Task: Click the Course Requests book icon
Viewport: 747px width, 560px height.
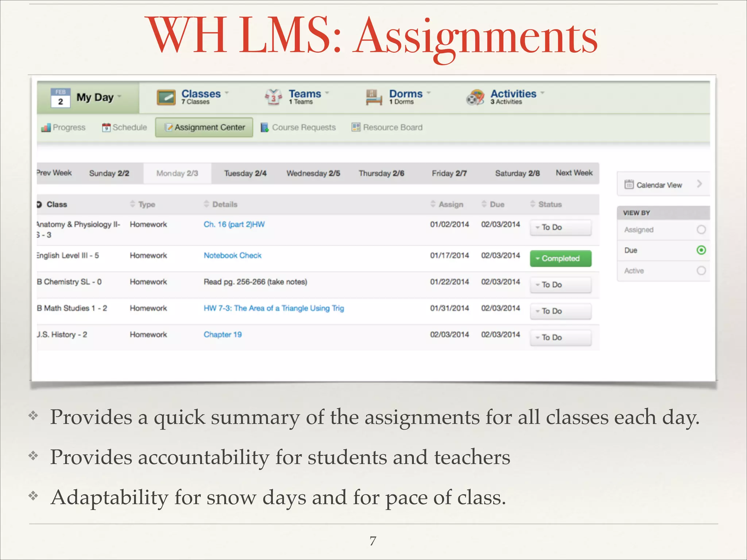Action: [265, 128]
